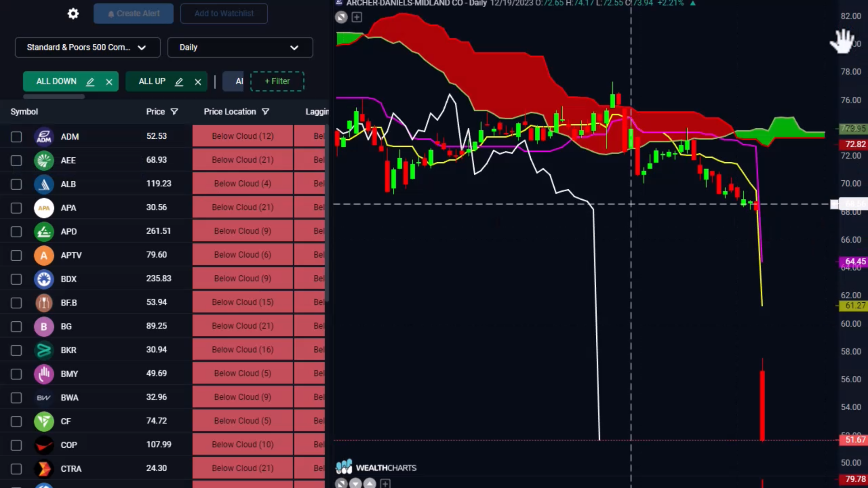This screenshot has height=488, width=868.
Task: Click the horizontal scrollbar under filter tabs
Action: coord(54,96)
